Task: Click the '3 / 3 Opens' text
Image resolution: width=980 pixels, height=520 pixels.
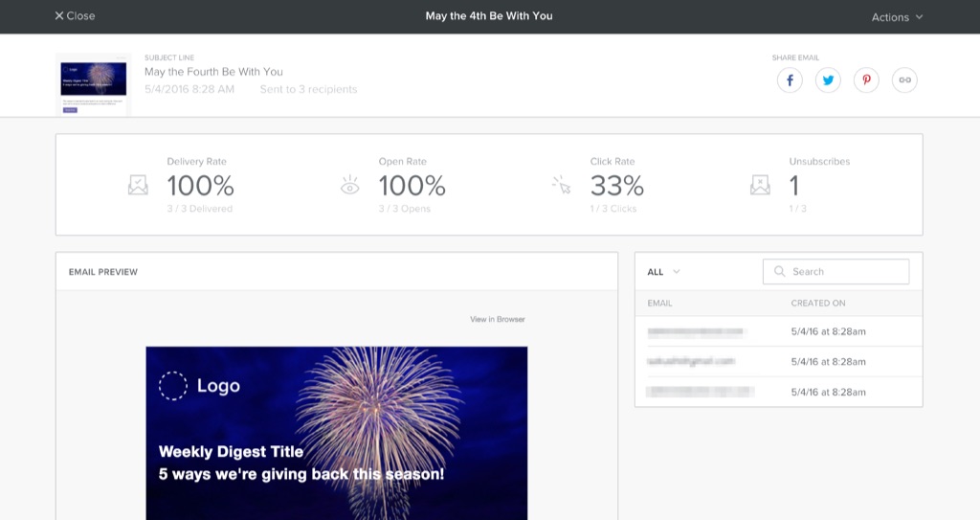Action: click(x=405, y=209)
